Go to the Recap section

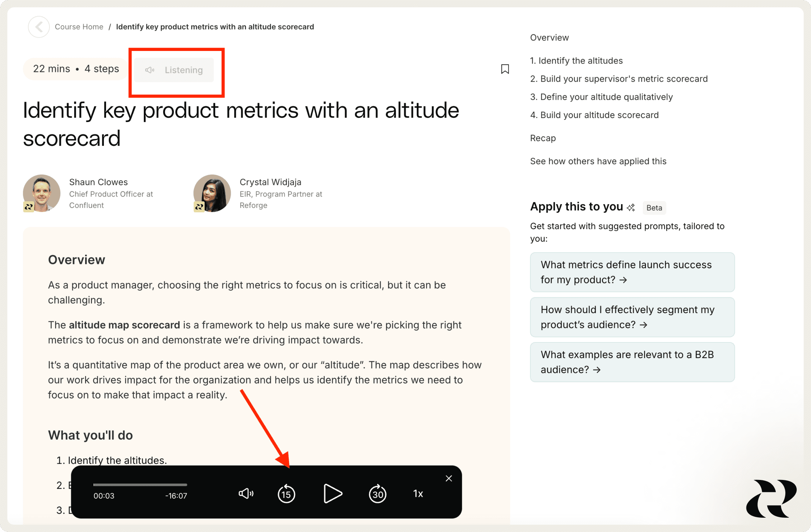tap(543, 138)
